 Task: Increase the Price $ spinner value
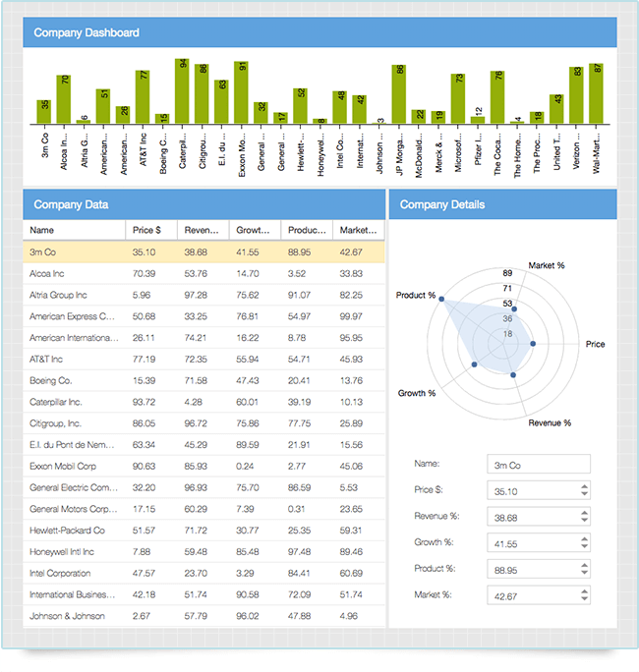click(x=584, y=487)
